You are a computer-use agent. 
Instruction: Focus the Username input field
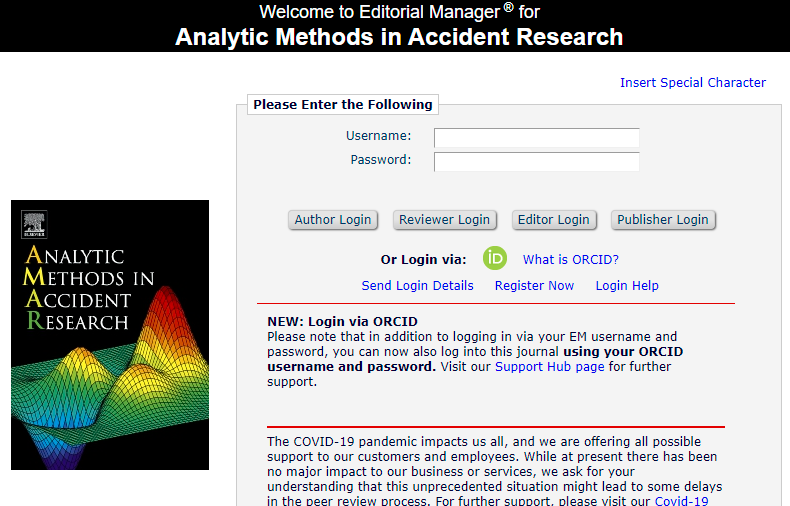point(536,137)
